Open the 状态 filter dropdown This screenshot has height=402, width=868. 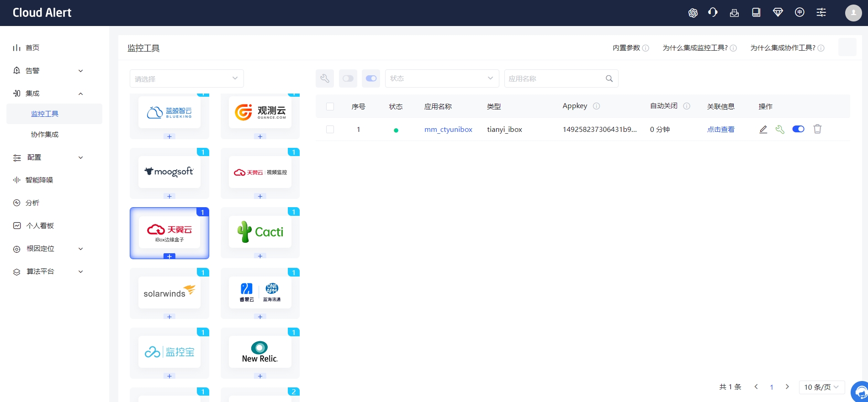442,78
